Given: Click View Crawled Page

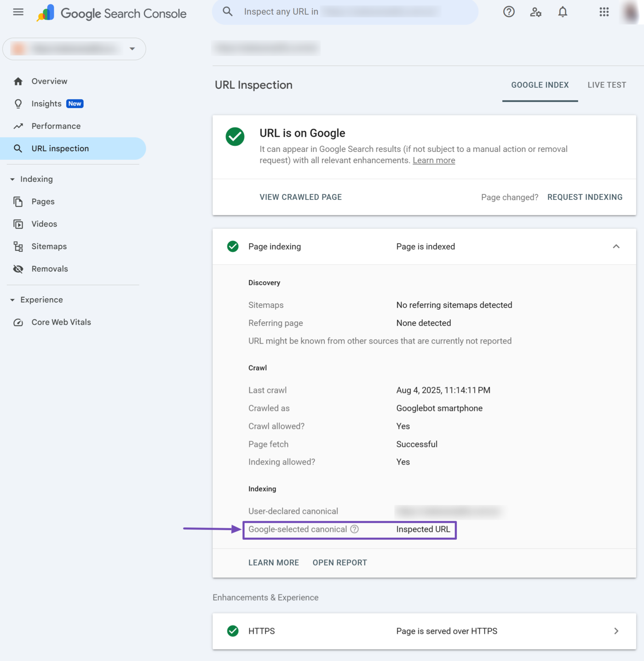Looking at the screenshot, I should point(300,197).
